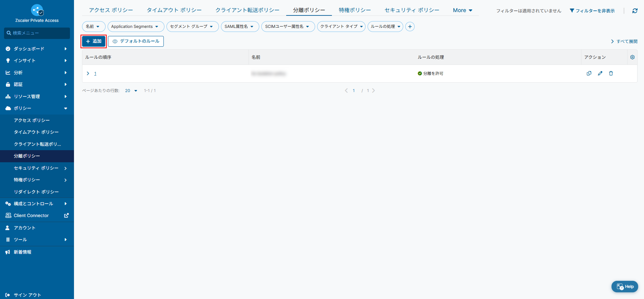Add a new filter with plus circle icon

tap(410, 26)
